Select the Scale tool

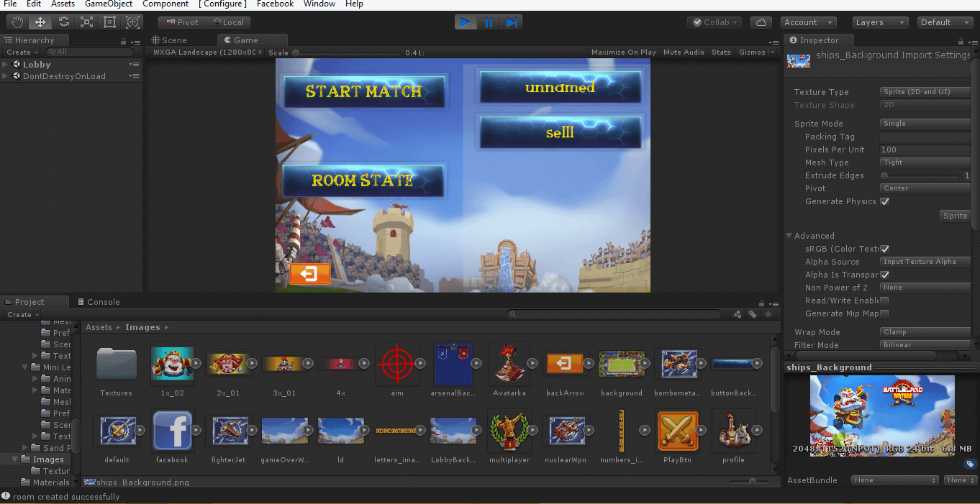(x=86, y=22)
